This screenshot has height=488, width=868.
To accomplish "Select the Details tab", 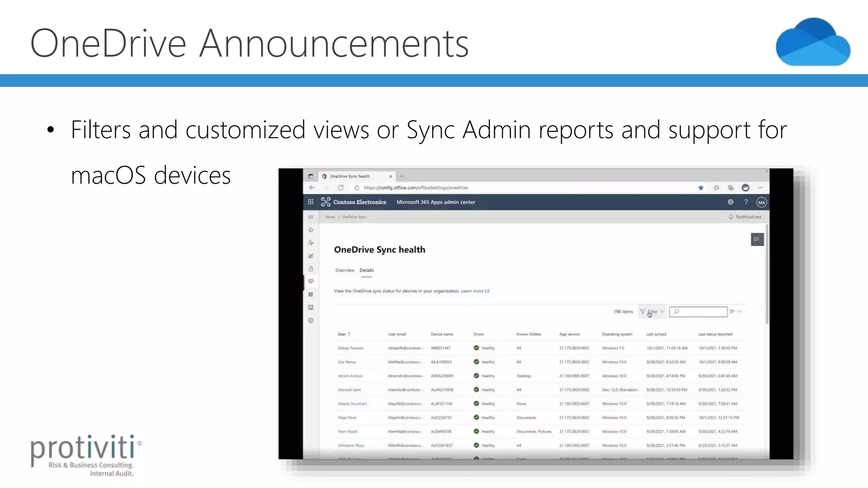I will click(x=367, y=270).
